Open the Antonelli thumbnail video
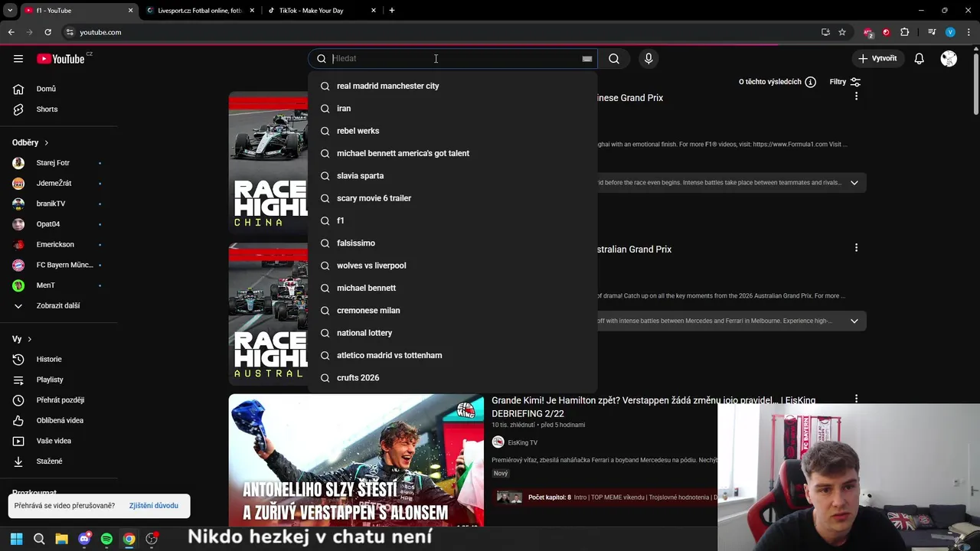This screenshot has width=980, height=551. [x=356, y=461]
